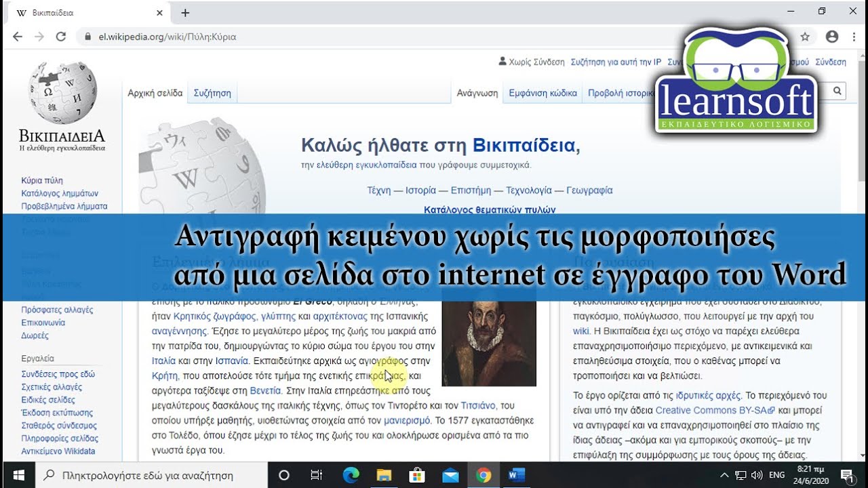Click the Σύνδεση login link
868x488 pixels.
click(x=831, y=62)
